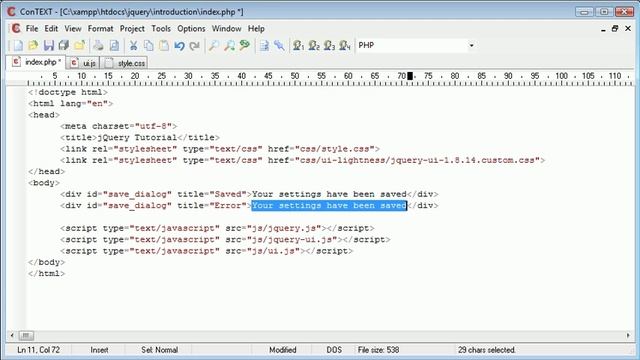
Task: Click the 'Sel: Normal' status cell
Action: pyautogui.click(x=160, y=350)
